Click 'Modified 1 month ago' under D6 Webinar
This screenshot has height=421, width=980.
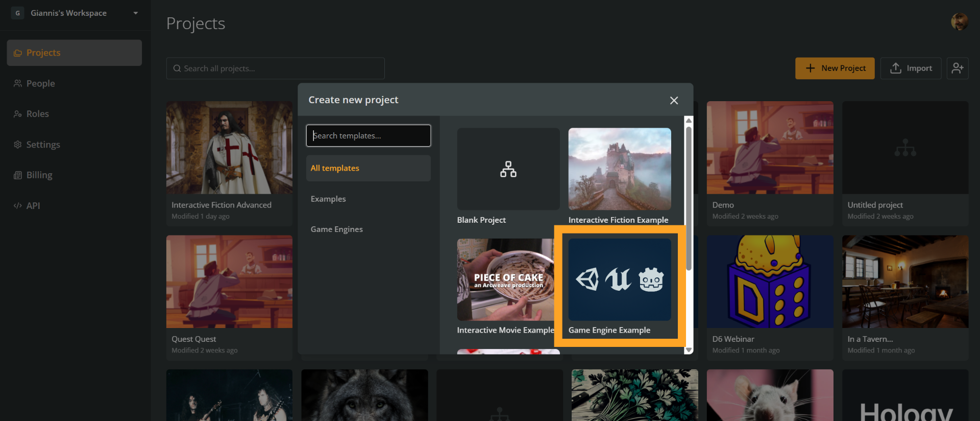tap(746, 350)
